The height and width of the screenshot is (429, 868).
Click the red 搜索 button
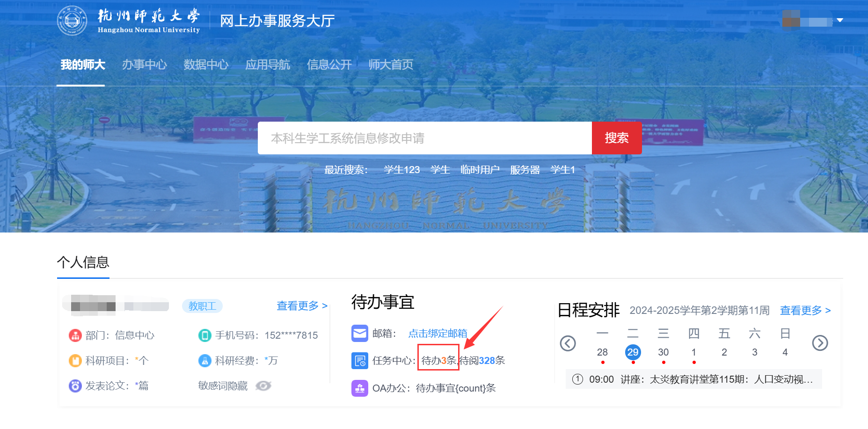[x=617, y=138]
